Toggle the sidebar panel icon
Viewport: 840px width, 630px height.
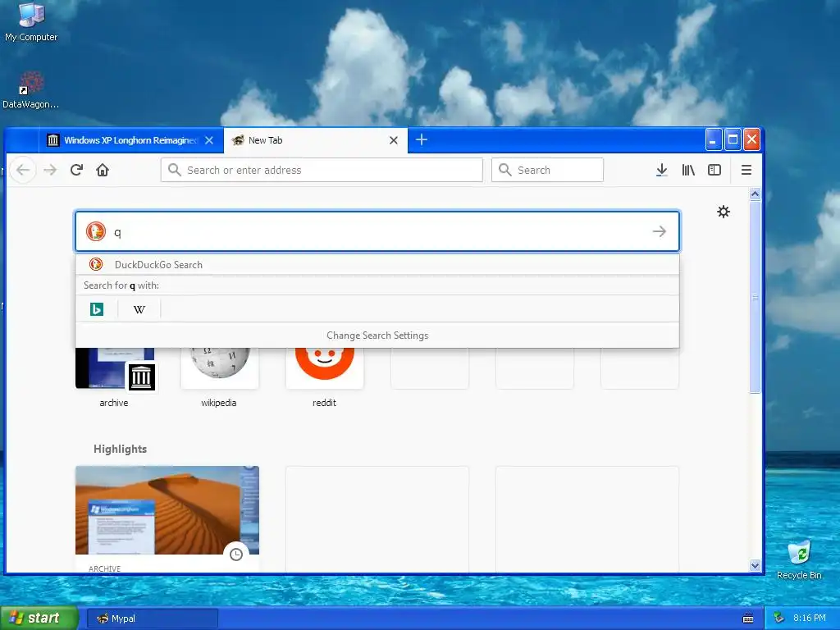point(714,171)
